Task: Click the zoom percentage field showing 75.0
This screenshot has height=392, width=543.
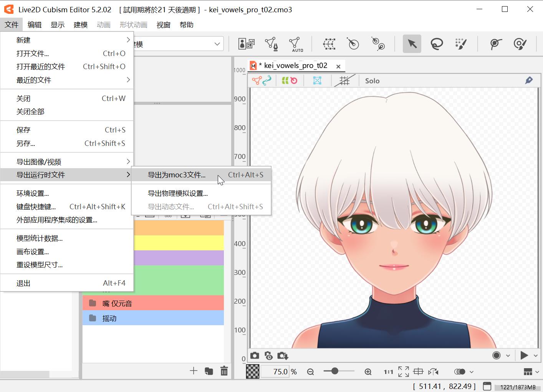Action: click(x=275, y=372)
